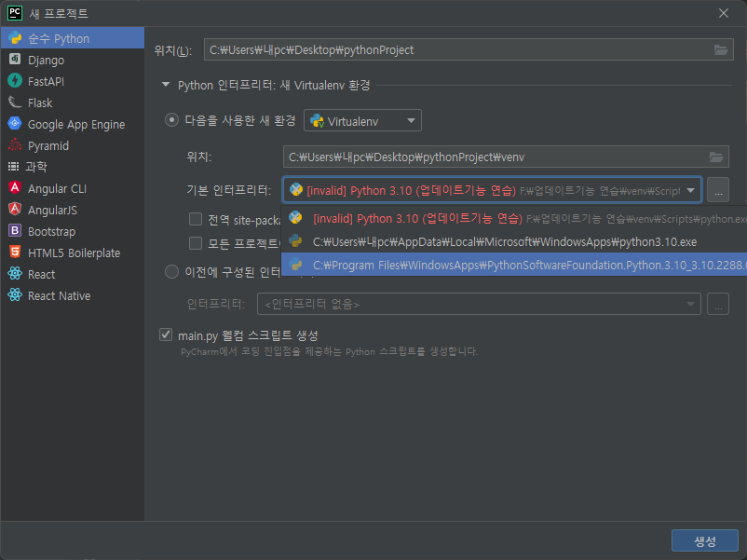Select Bootstrap project type
Viewport: 747px width, 560px height.
point(73,231)
